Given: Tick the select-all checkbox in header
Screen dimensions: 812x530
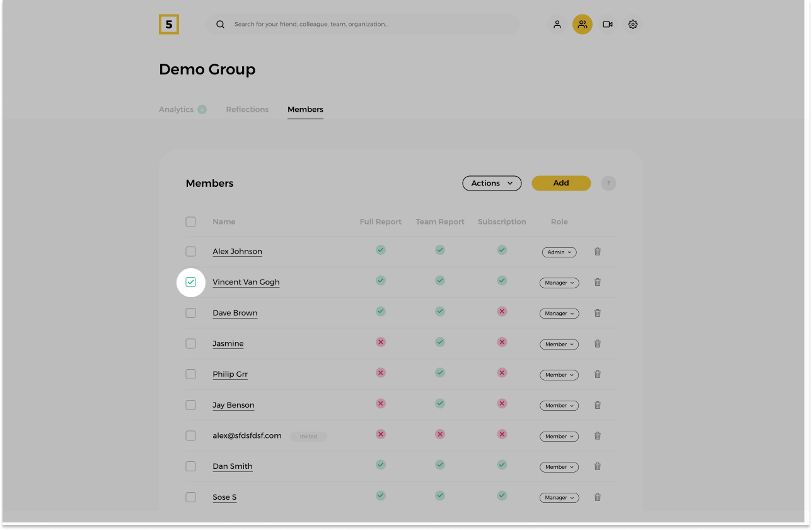Looking at the screenshot, I should 191,221.
